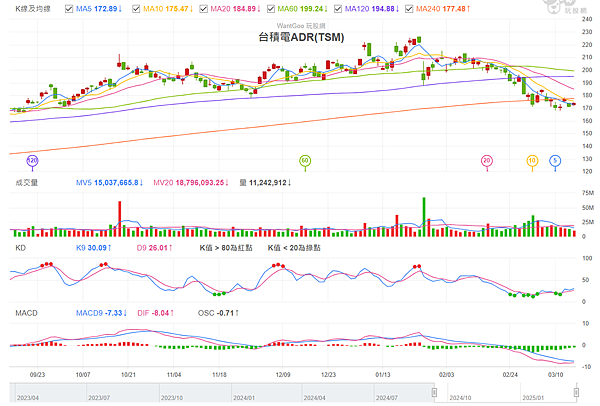
Task: Click the MA5 172.89 value label
Action: coord(99,8)
